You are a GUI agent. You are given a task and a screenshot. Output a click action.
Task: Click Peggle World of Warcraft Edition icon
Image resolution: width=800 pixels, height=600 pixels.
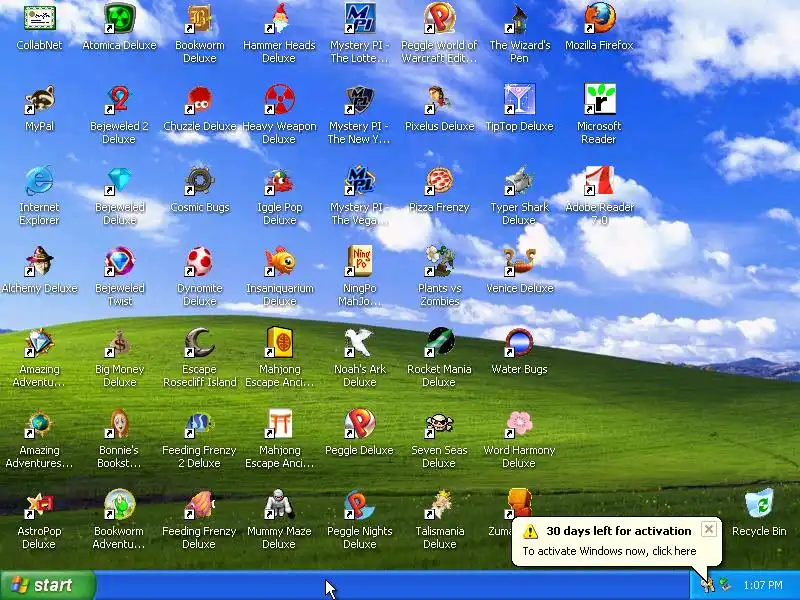click(439, 18)
